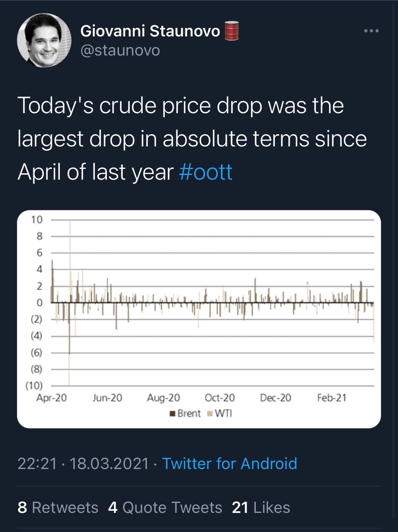Screen dimensions: 398x532
Task: Click the Brent legend color swatch
Action: [172, 414]
